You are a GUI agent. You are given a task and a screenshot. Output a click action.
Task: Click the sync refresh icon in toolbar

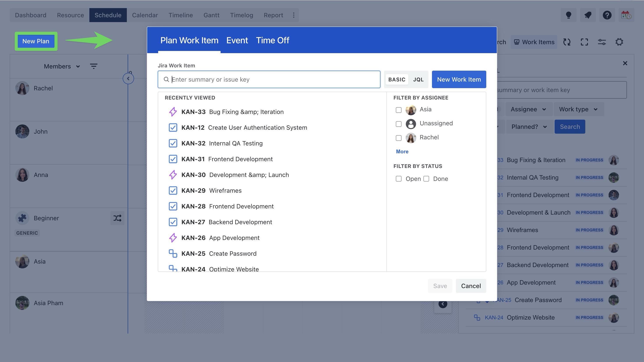tap(567, 42)
